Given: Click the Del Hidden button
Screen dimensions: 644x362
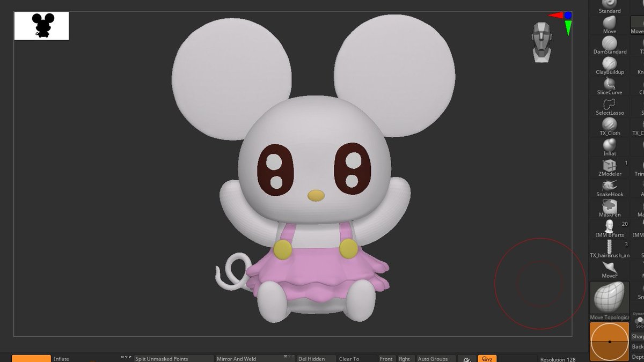Looking at the screenshot, I should [x=316, y=359].
